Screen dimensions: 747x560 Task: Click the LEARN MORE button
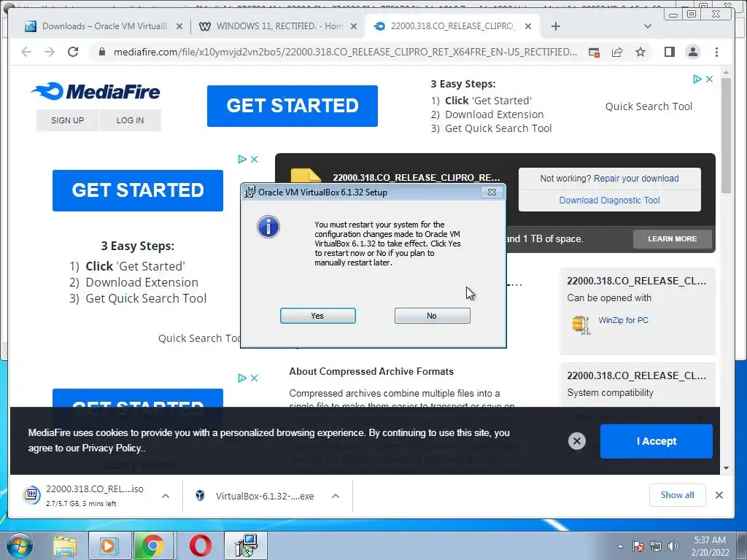pos(672,239)
